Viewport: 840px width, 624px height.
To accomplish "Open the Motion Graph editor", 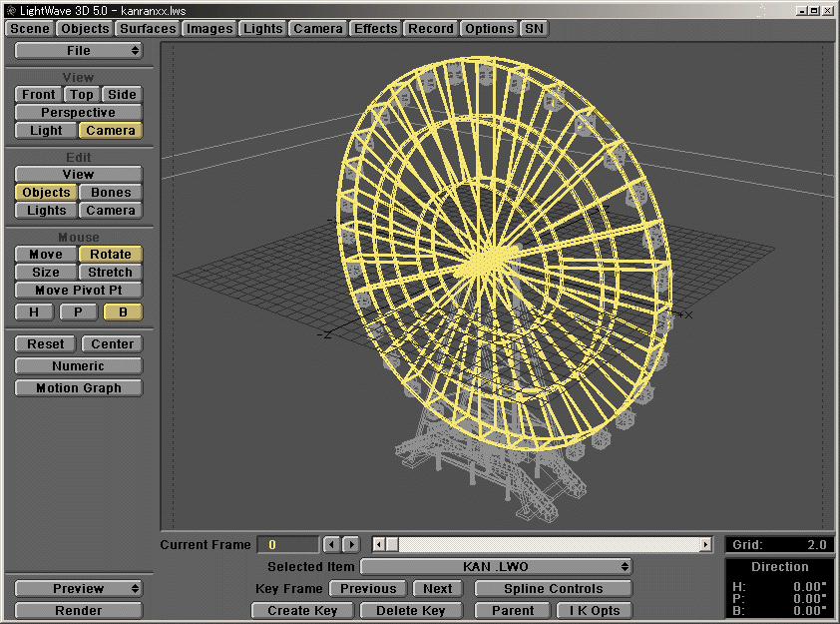I will click(x=78, y=387).
